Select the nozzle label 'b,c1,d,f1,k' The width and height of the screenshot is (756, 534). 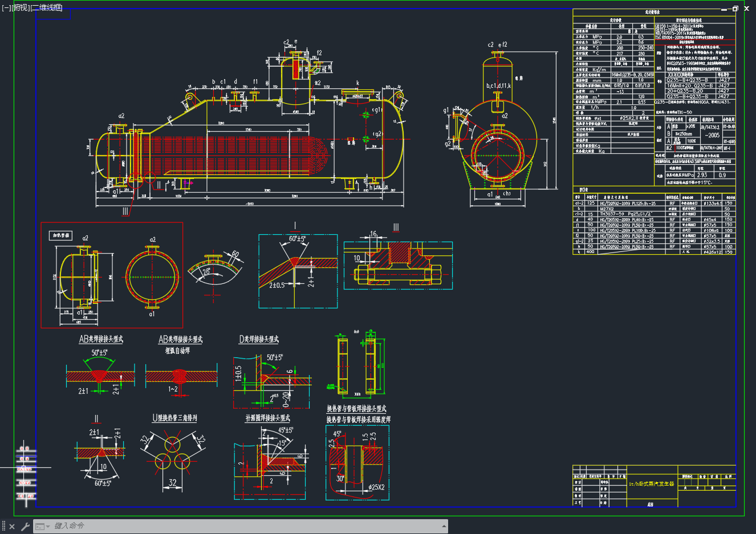pyautogui.click(x=499, y=85)
